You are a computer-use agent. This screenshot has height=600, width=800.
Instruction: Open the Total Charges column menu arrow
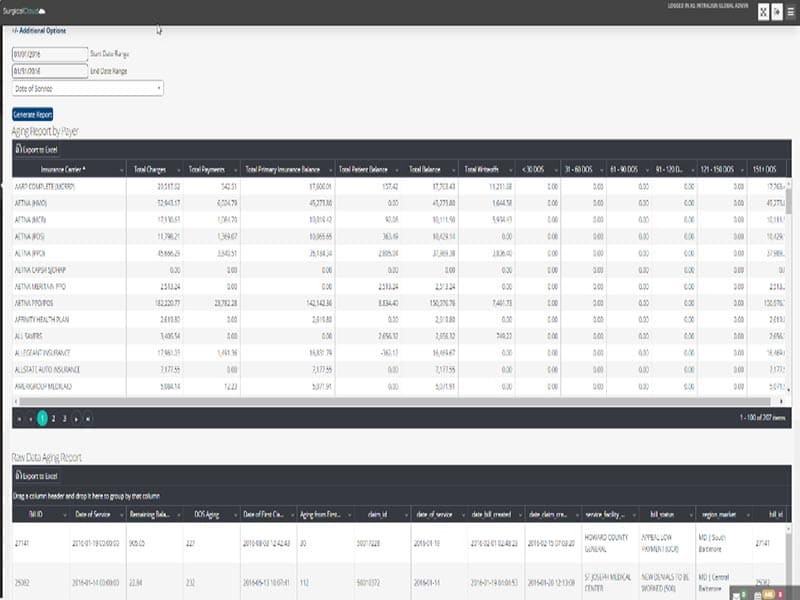(x=179, y=169)
